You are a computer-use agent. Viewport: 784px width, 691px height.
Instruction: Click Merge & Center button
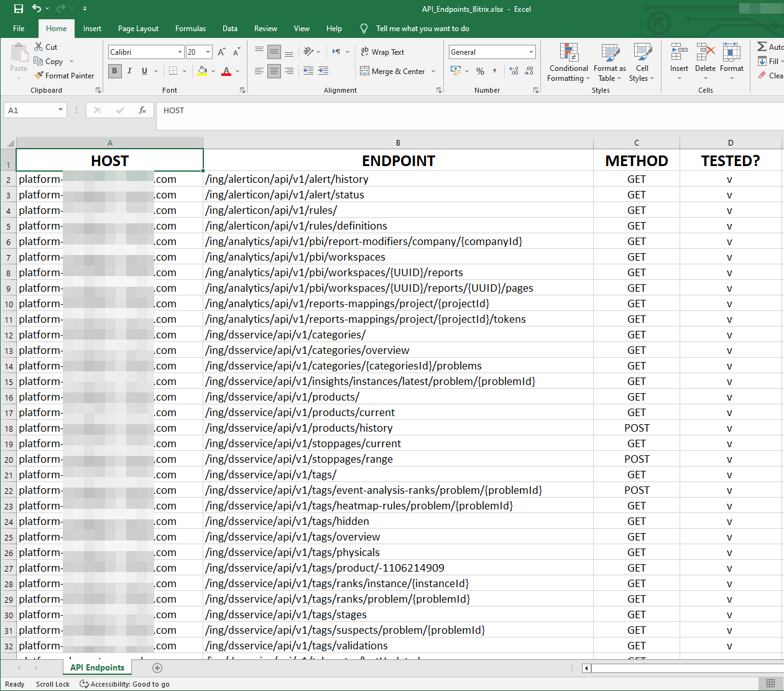click(392, 71)
